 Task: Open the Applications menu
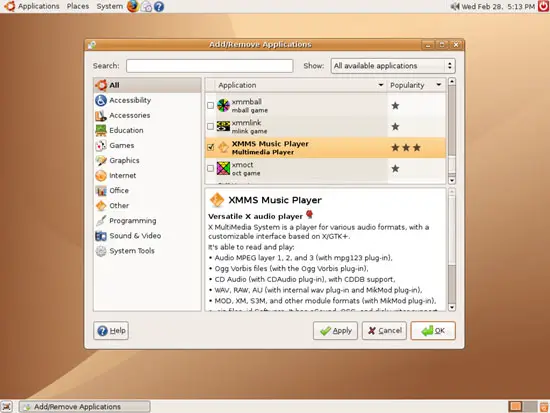pos(39,6)
